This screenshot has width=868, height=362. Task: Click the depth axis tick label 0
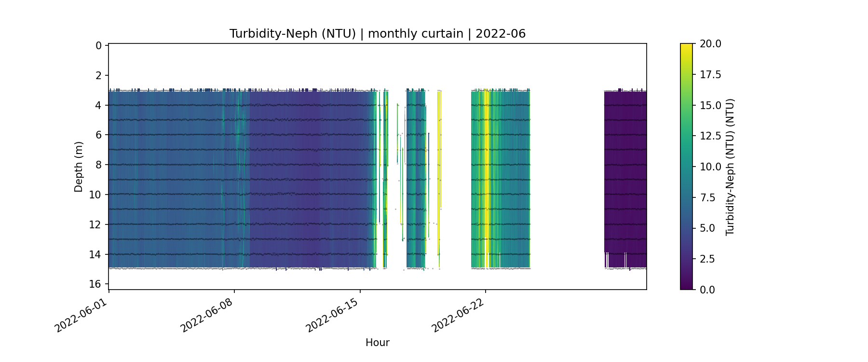[x=99, y=45]
